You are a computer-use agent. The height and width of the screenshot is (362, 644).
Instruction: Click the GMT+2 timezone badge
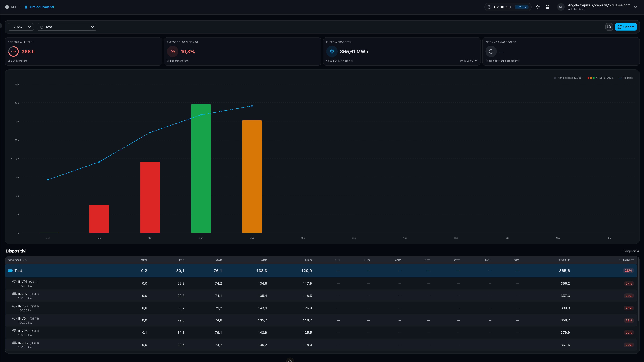pyautogui.click(x=522, y=7)
